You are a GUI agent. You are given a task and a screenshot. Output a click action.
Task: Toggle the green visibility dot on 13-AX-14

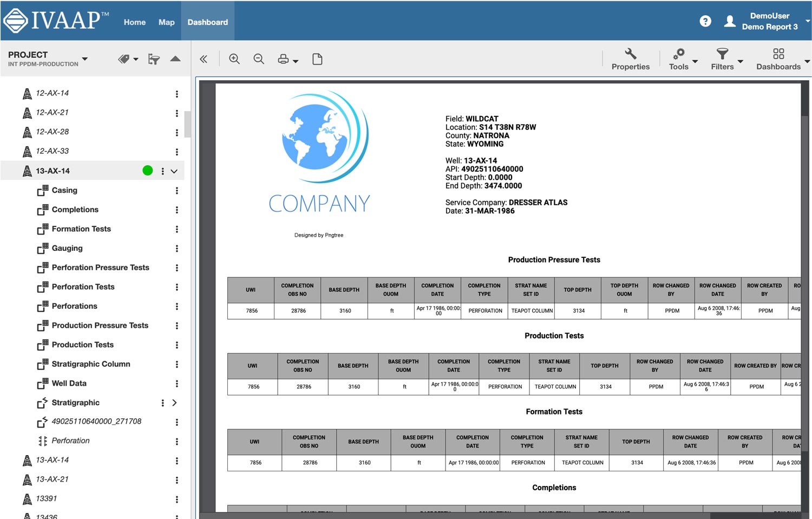[x=147, y=171]
